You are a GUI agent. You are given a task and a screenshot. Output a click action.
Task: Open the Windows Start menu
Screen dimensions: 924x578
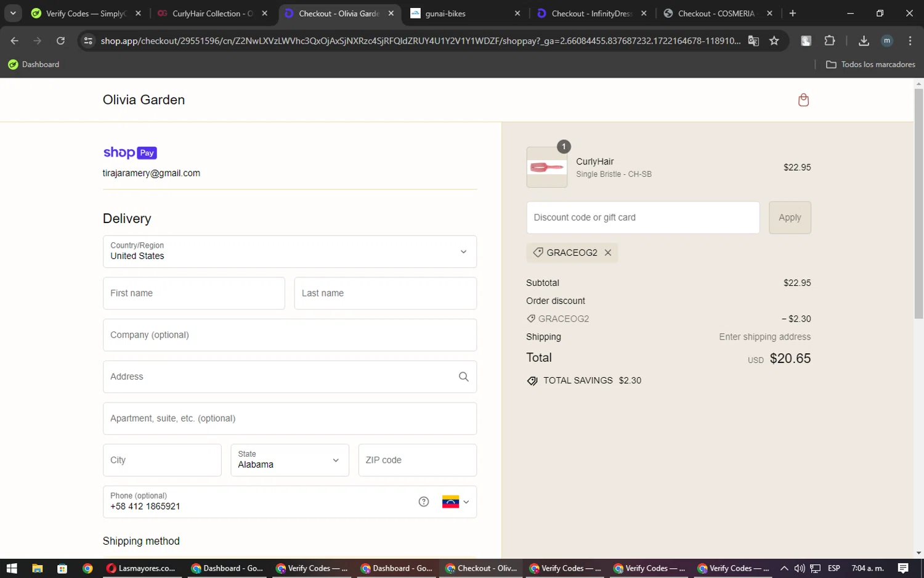[12, 568]
